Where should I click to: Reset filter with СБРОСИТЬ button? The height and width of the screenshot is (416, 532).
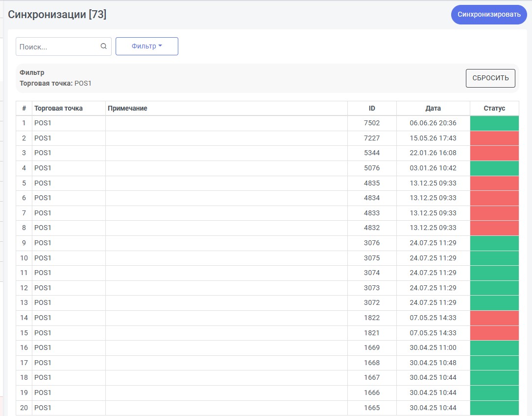(490, 78)
